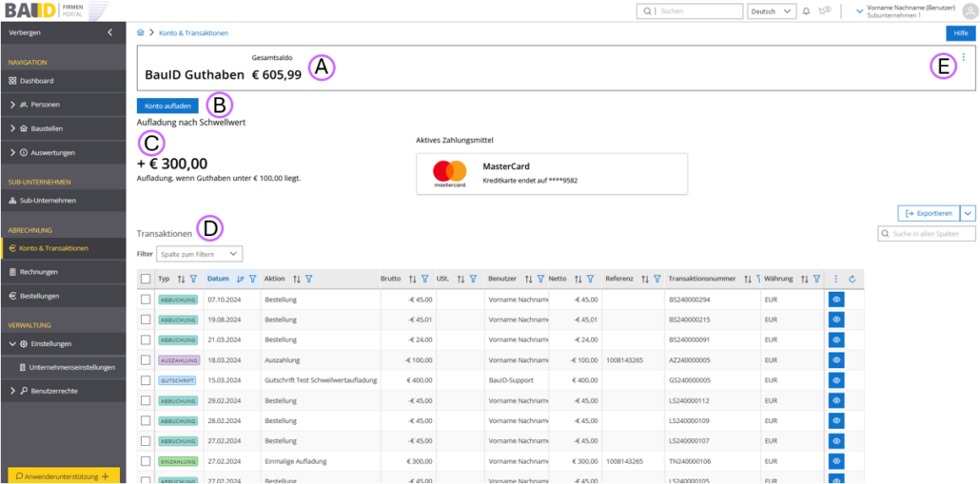Viewport: 980px width, 484px height.
Task: Click Konto & Transaktionen breadcrumb link
Action: (192, 32)
